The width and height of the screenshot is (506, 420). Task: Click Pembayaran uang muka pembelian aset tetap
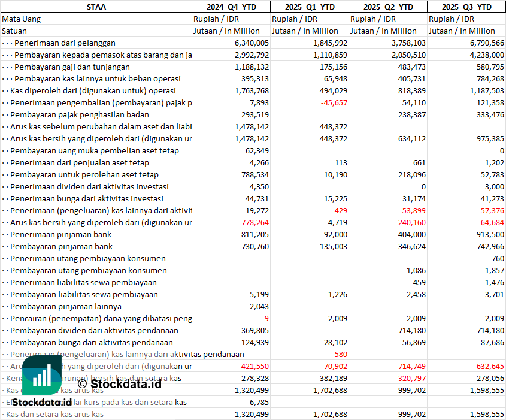(x=95, y=151)
